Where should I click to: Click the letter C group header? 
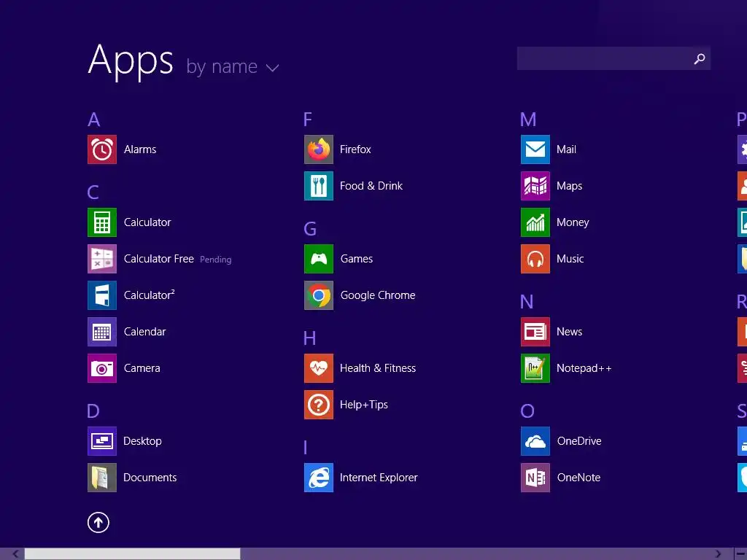tap(93, 192)
